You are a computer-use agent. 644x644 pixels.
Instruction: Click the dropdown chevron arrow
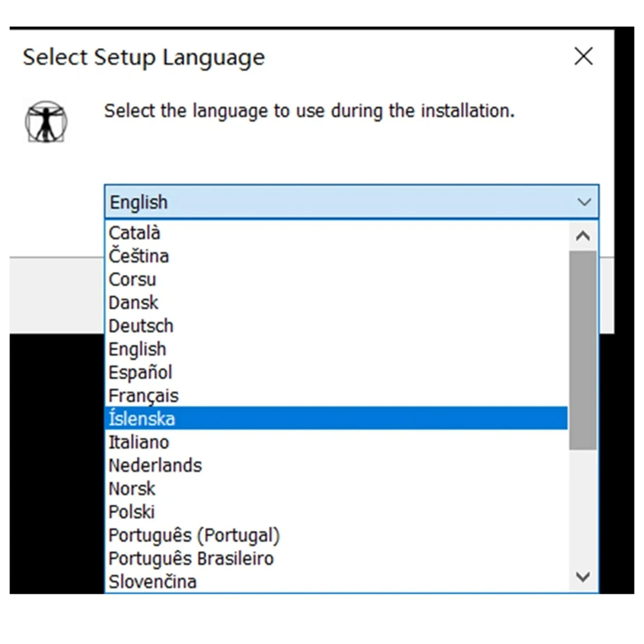tap(584, 202)
